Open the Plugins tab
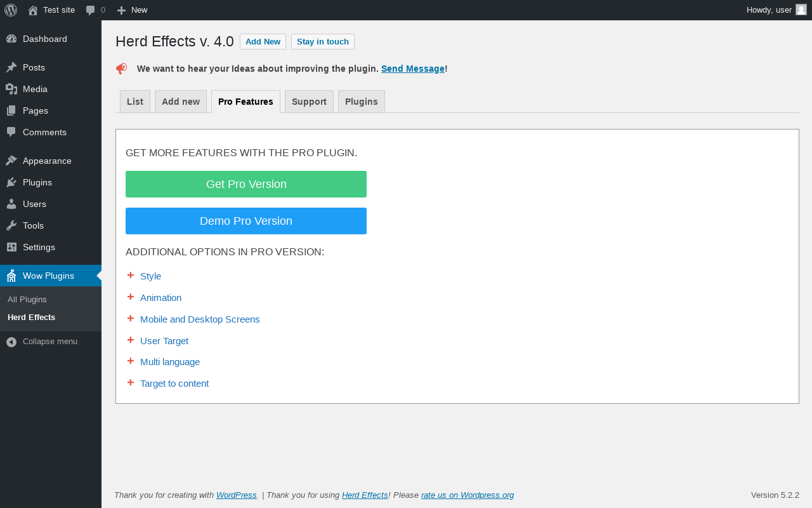The image size is (812, 508). 362,102
